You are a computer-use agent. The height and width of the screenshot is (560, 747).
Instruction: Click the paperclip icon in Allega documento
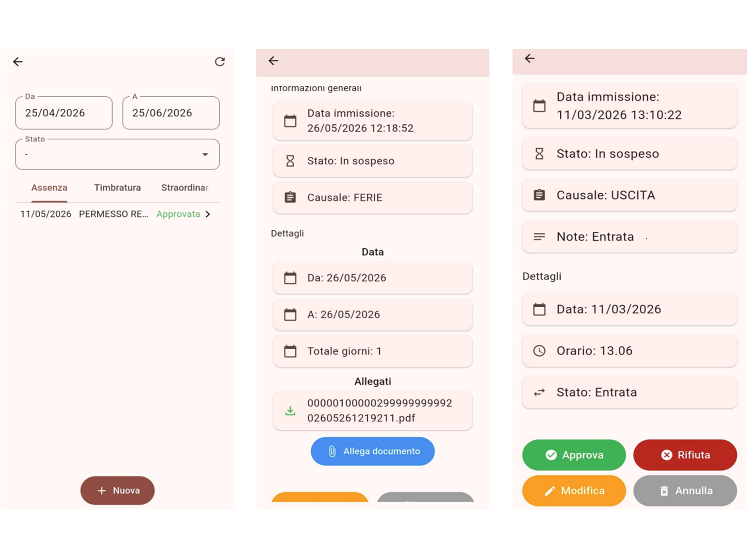click(x=332, y=451)
